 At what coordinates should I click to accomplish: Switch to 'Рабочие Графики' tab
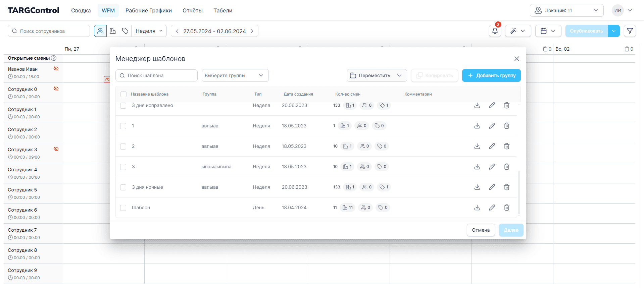148,10
